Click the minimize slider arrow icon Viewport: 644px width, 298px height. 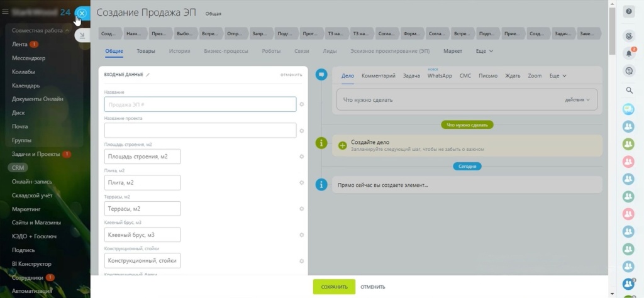82,36
